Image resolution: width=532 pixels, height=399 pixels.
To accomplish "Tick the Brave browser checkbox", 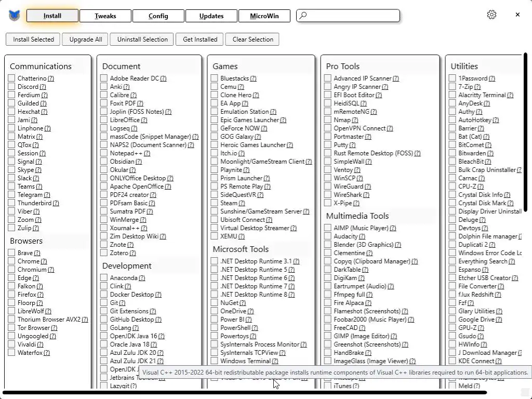I will pyautogui.click(x=11, y=253).
